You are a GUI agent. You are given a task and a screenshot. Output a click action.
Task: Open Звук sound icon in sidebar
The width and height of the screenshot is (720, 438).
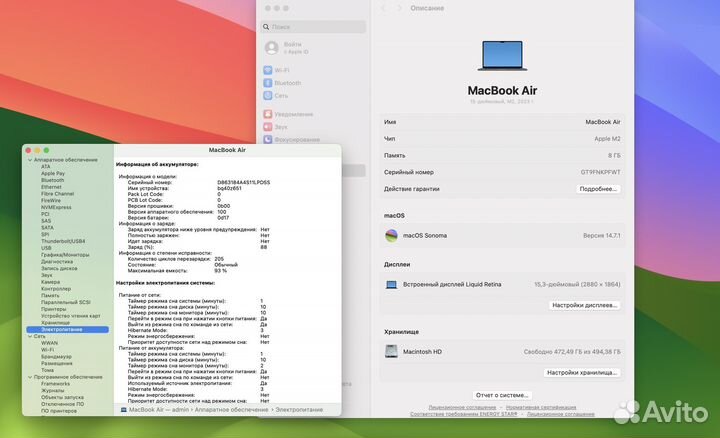tap(268, 127)
